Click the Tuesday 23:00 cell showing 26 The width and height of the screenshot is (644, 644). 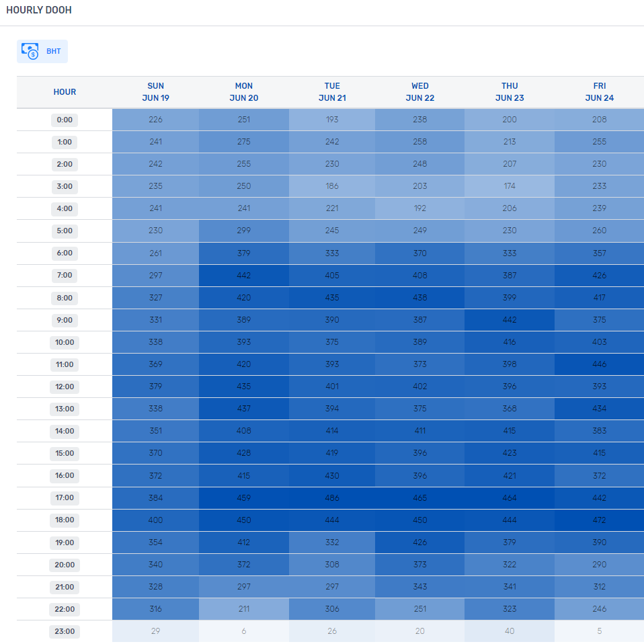coord(332,631)
